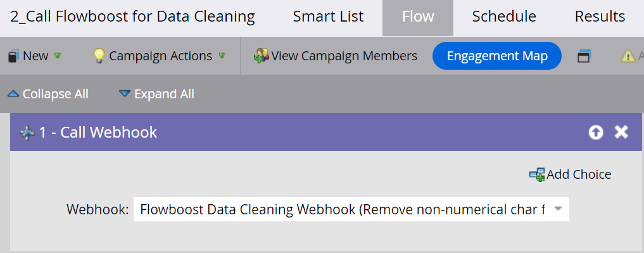Open the Campaign Actions dropdown arrow

pyautogui.click(x=222, y=55)
